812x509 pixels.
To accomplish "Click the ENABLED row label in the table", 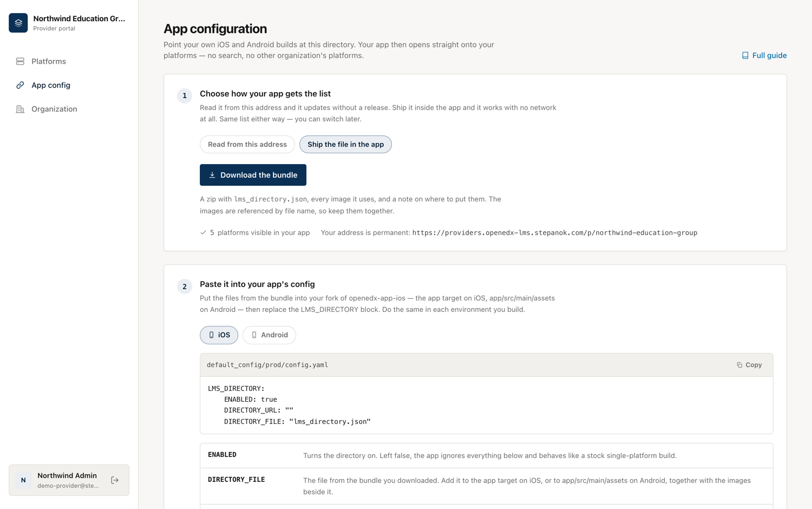I will tap(222, 455).
